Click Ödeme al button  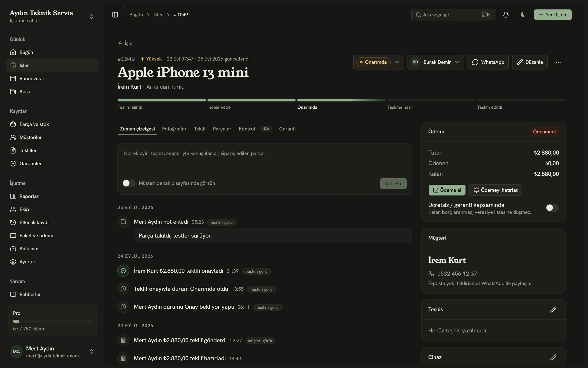pos(447,190)
